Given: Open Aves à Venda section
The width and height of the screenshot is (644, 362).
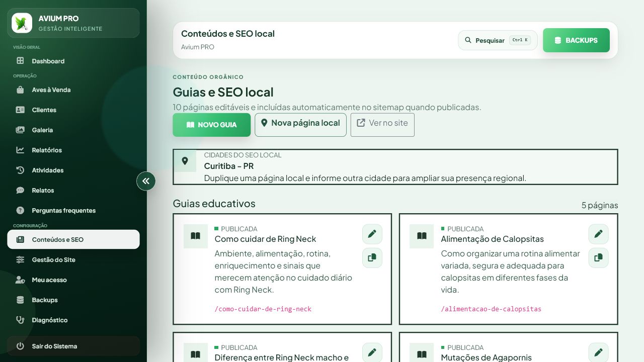Looking at the screenshot, I should tap(73, 90).
